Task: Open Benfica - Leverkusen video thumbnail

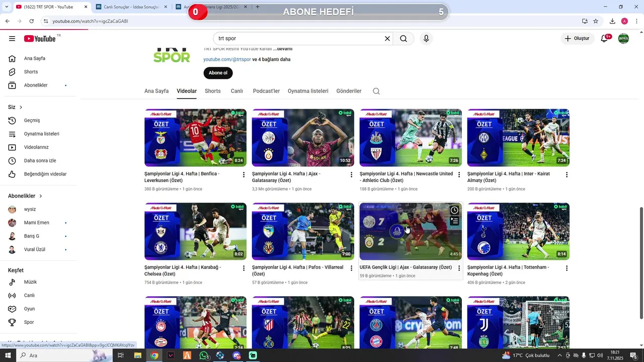Action: pos(195,138)
